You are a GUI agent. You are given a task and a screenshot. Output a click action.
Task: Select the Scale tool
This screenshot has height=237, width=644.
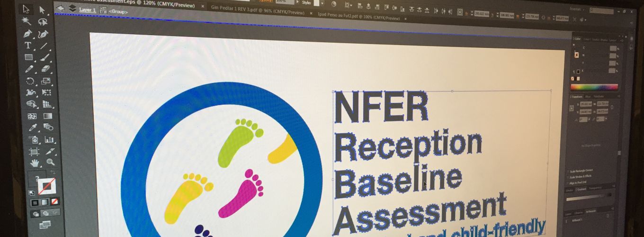[x=46, y=81]
